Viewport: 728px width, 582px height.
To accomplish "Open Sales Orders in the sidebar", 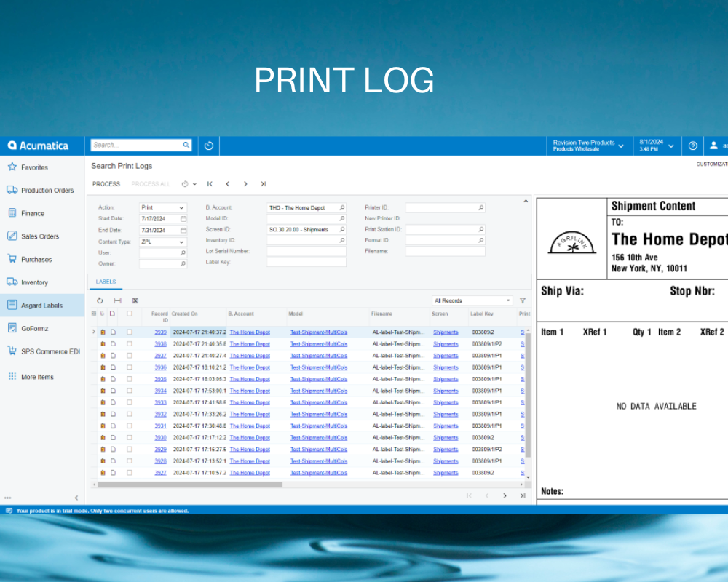I will (42, 236).
